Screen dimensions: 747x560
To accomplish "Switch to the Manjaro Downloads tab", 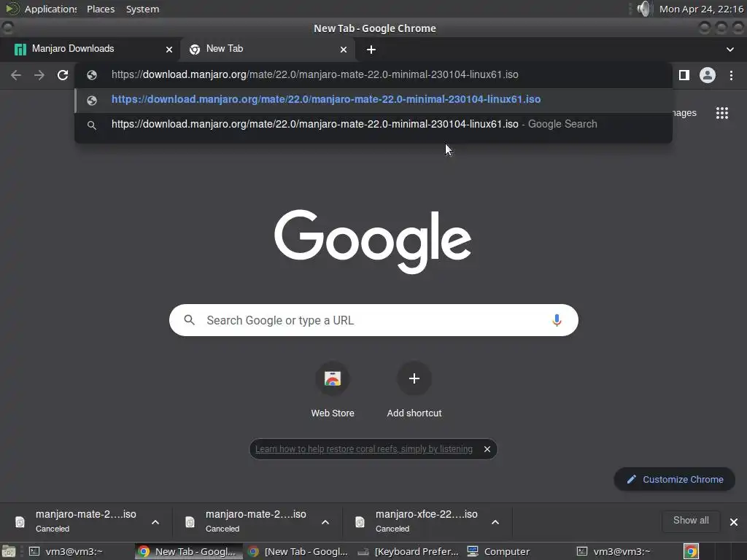I will pos(90,50).
